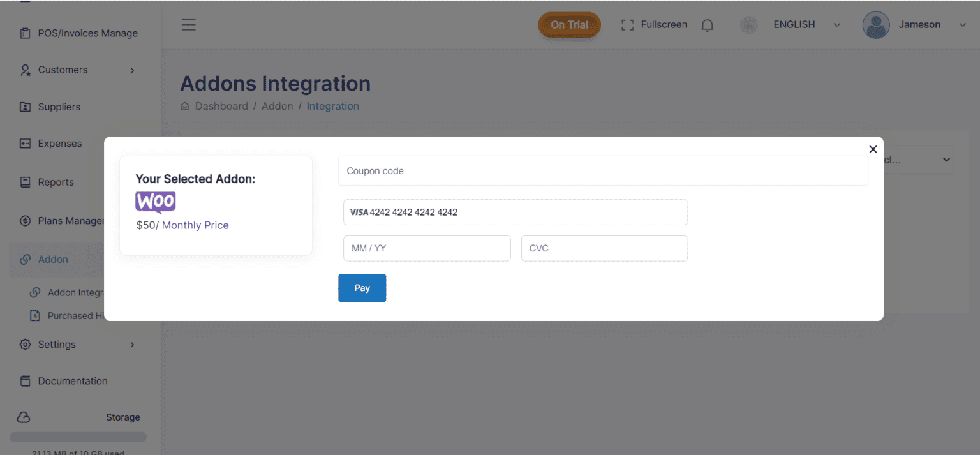Click the "Jameson" username text

click(x=919, y=25)
